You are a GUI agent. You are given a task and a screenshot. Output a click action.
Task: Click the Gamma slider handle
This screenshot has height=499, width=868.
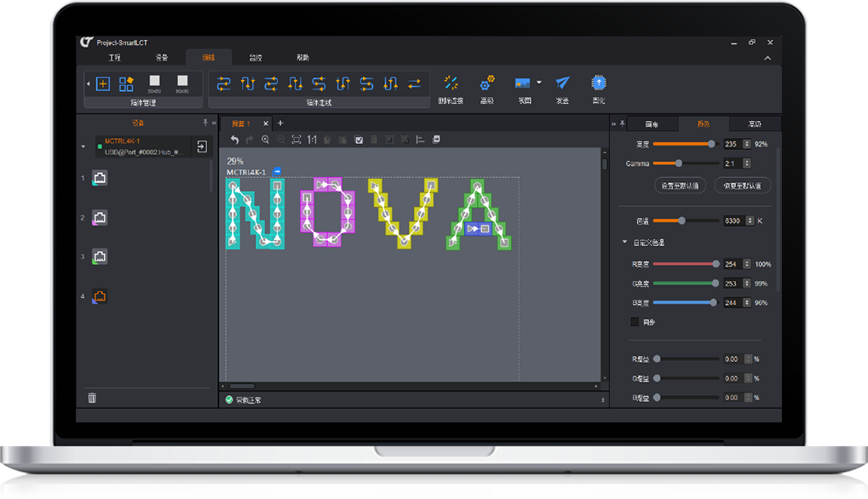click(x=679, y=163)
